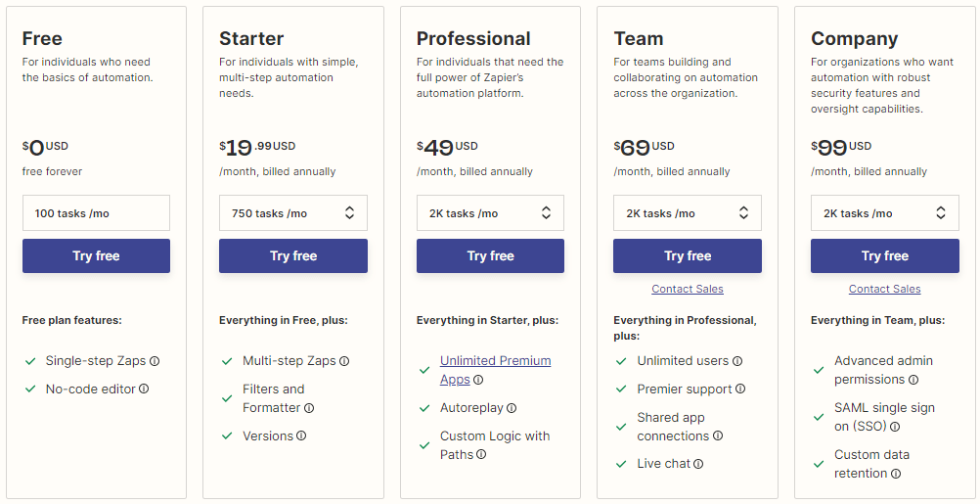Show info for Filters and Formatter

point(309,408)
